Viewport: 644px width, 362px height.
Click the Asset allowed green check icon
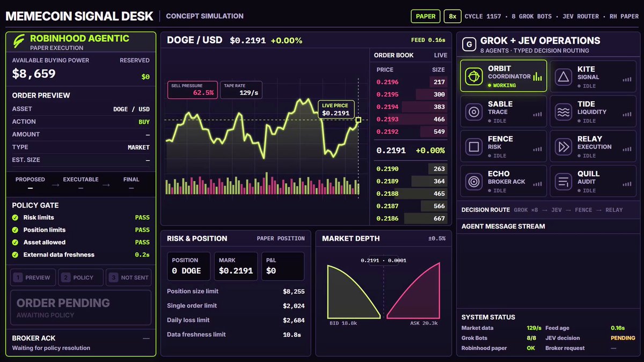tap(16, 242)
